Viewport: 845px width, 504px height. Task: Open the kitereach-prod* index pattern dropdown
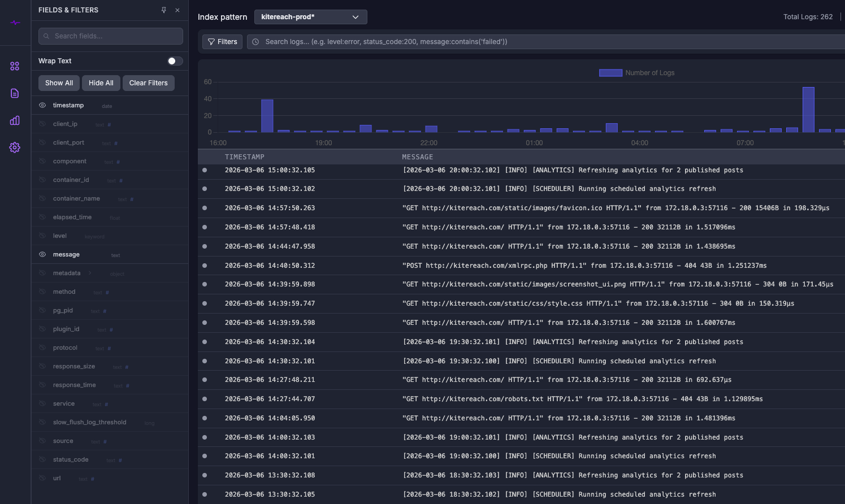coord(310,17)
